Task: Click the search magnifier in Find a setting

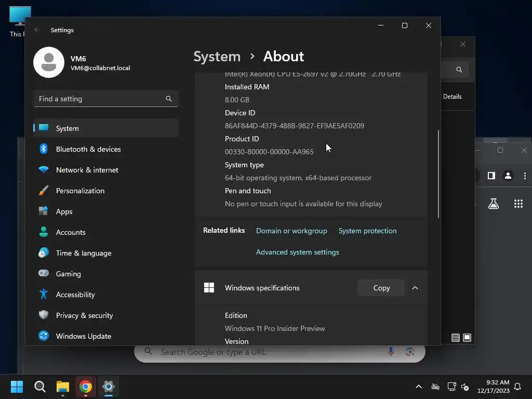Action: tap(169, 99)
